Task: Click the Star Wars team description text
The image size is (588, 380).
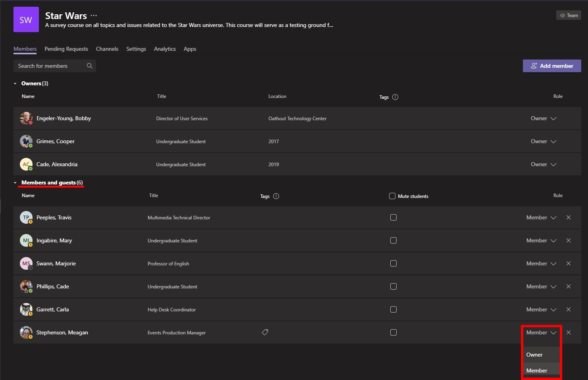Action: pyautogui.click(x=189, y=25)
